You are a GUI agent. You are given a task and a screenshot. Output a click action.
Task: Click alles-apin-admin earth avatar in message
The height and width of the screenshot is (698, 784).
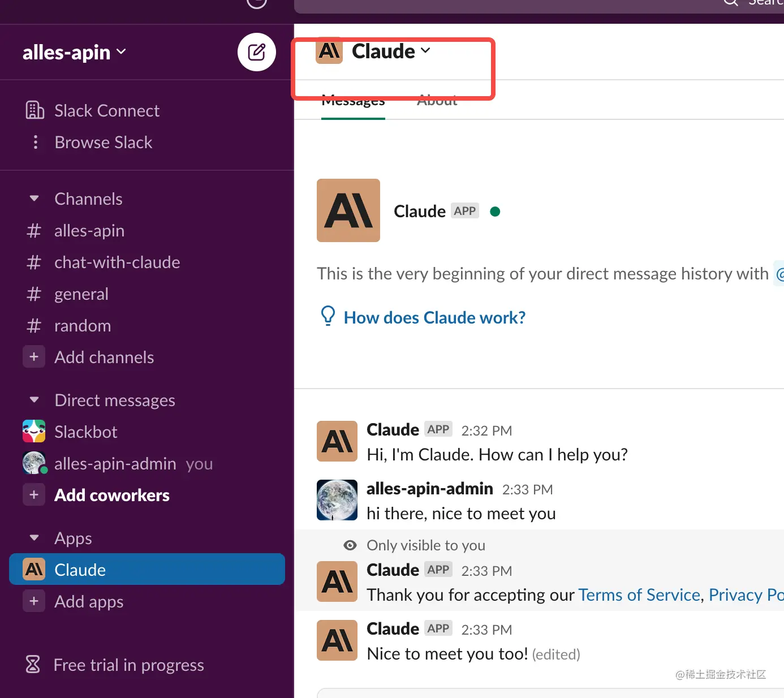click(337, 500)
